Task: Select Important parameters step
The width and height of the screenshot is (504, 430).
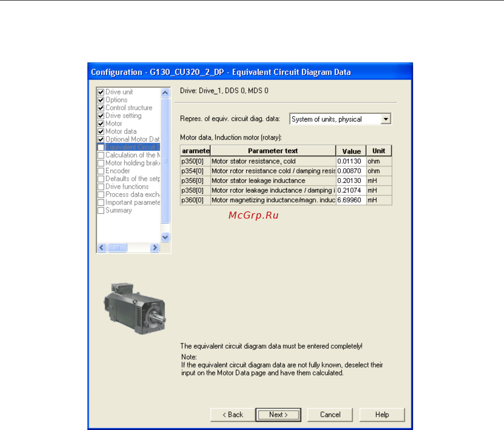Action: (133, 203)
